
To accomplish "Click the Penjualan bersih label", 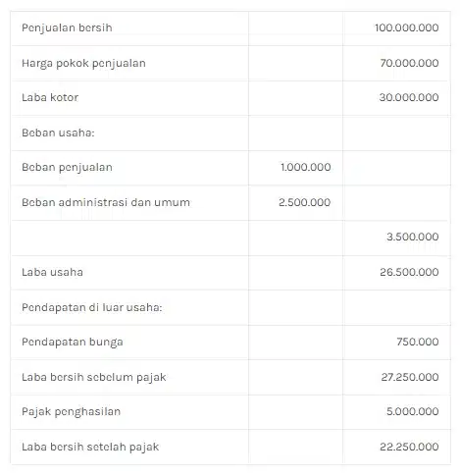I will tap(67, 28).
